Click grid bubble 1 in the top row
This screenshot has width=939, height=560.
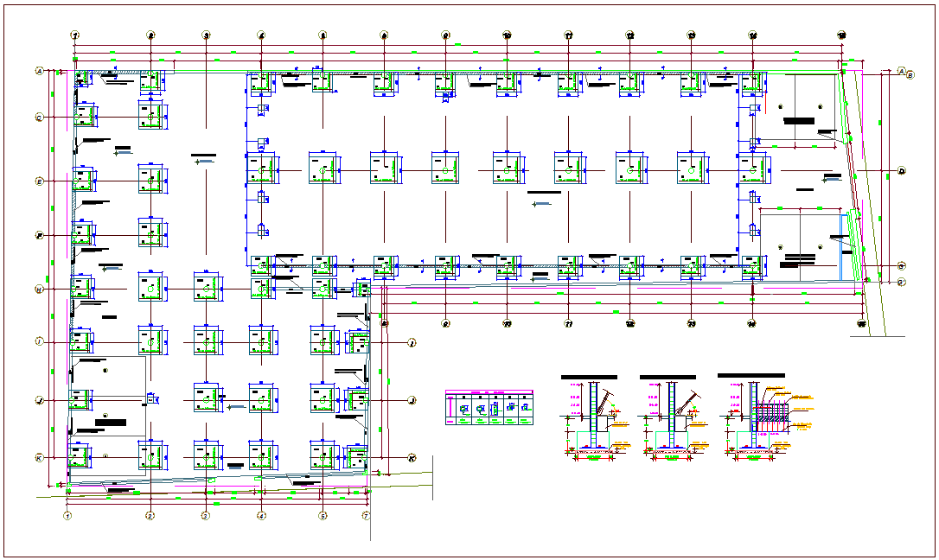(x=75, y=35)
